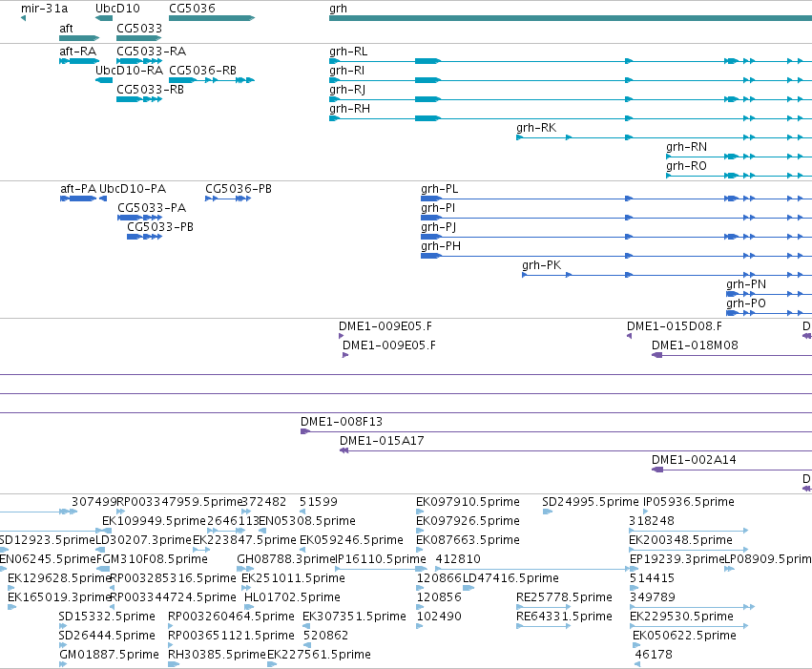Select the EK307351.5prime EST label
This screenshot has height=669, width=812.
point(355,617)
